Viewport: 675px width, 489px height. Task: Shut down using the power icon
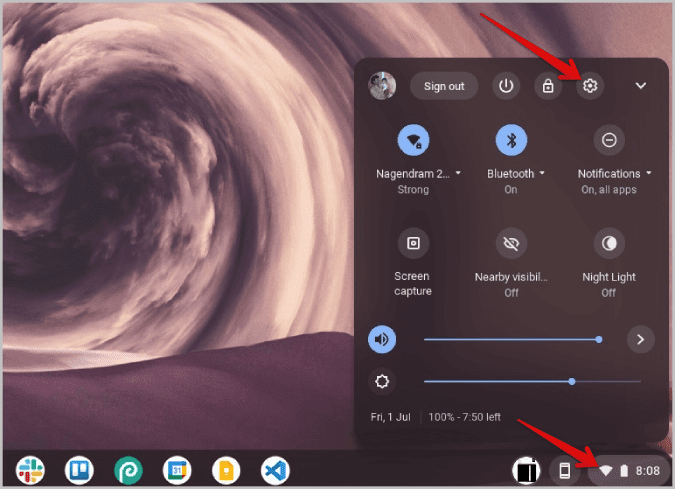click(x=506, y=86)
